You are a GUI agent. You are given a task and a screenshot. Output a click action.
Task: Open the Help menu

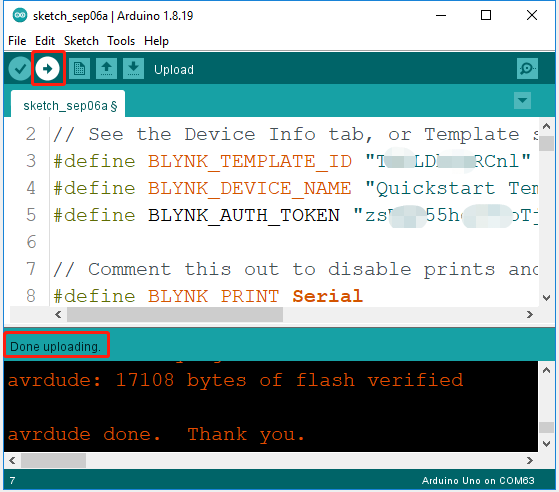pyautogui.click(x=156, y=41)
